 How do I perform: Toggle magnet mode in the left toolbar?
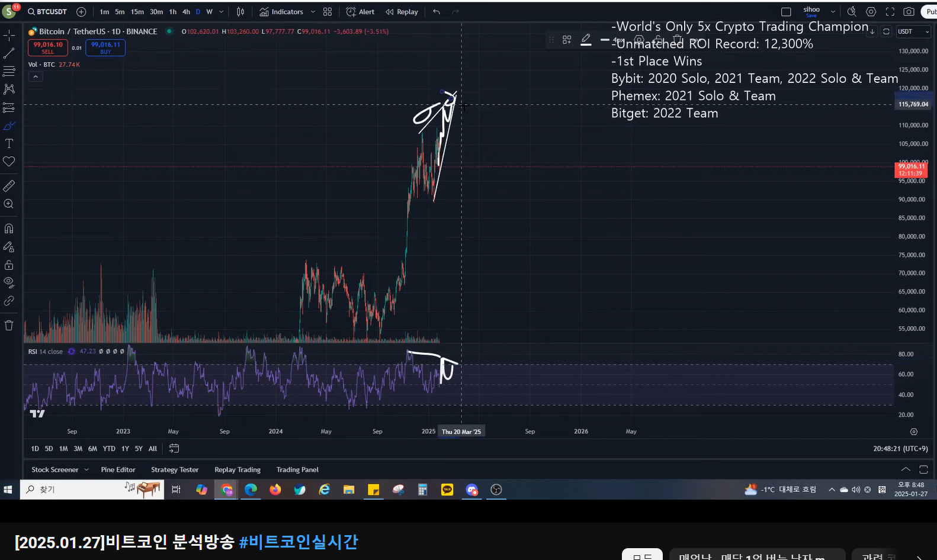coord(9,228)
